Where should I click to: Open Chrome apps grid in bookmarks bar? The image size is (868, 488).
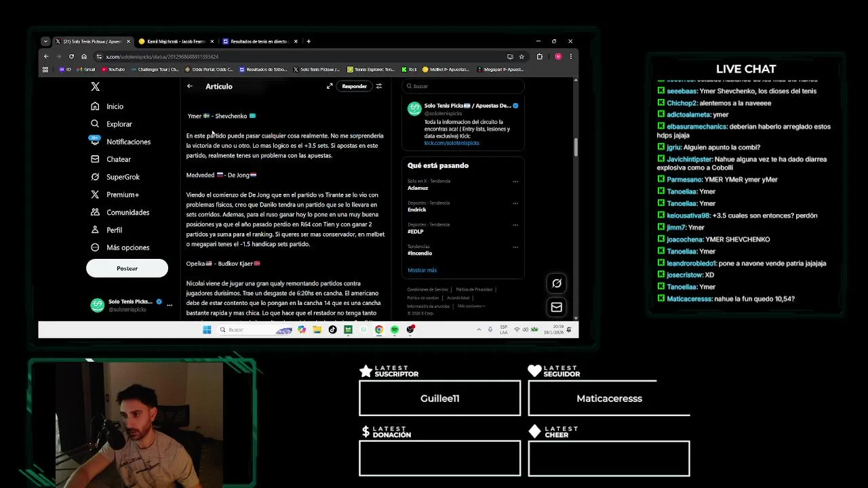tap(45, 69)
